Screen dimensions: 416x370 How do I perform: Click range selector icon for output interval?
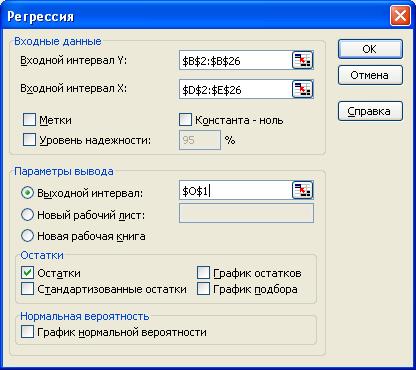[302, 190]
